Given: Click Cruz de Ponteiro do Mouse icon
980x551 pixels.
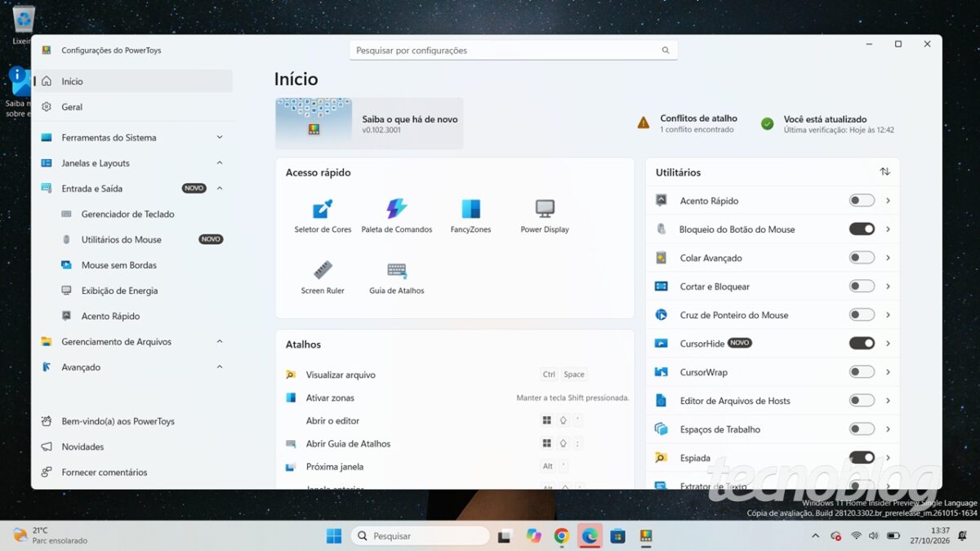Looking at the screenshot, I should click(x=661, y=315).
